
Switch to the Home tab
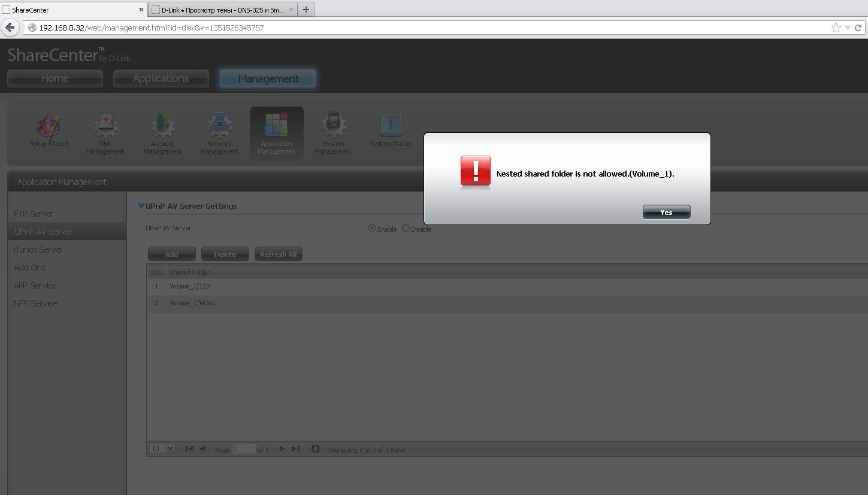point(55,78)
